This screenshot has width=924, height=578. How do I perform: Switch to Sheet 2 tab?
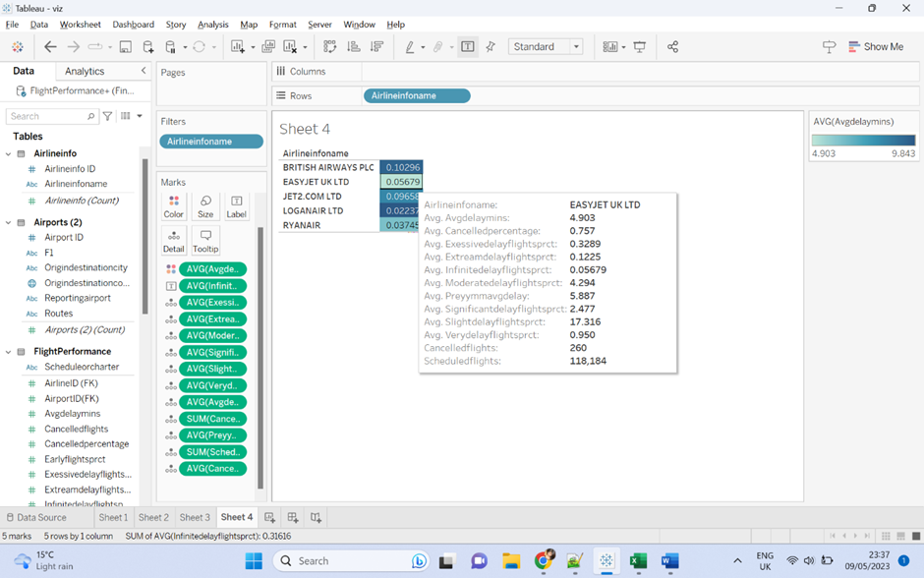point(153,517)
